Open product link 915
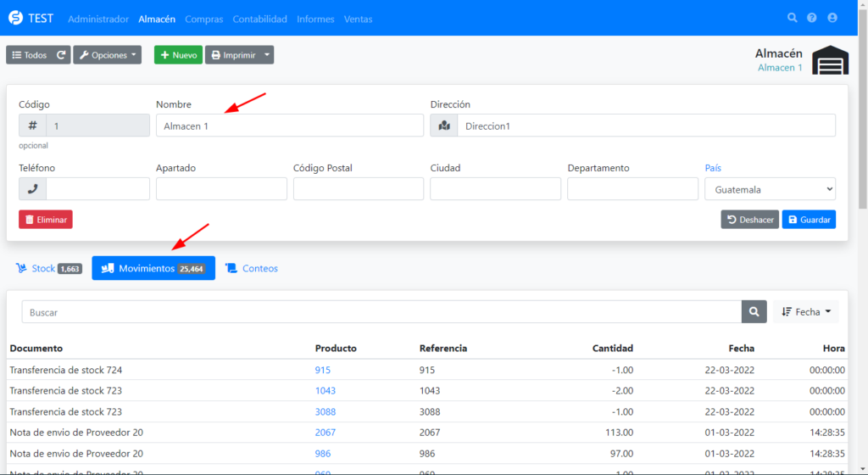This screenshot has width=868, height=475. (x=323, y=370)
